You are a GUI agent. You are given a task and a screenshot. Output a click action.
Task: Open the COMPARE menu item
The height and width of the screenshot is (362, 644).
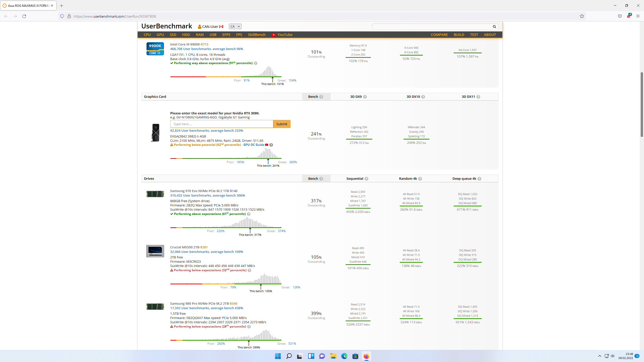[x=439, y=35]
